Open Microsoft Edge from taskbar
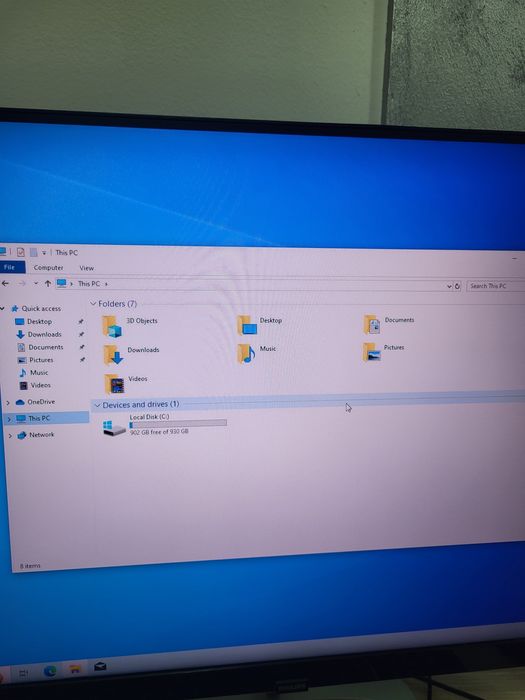The width and height of the screenshot is (525, 700). 50,671
